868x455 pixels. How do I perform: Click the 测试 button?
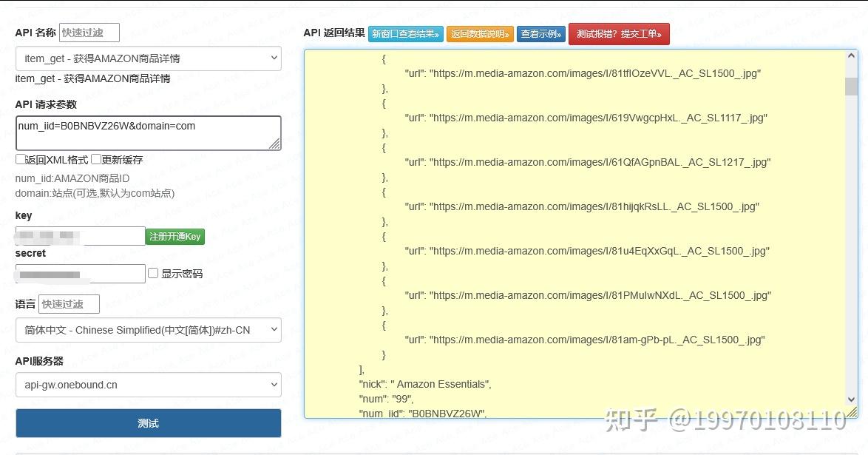(149, 423)
